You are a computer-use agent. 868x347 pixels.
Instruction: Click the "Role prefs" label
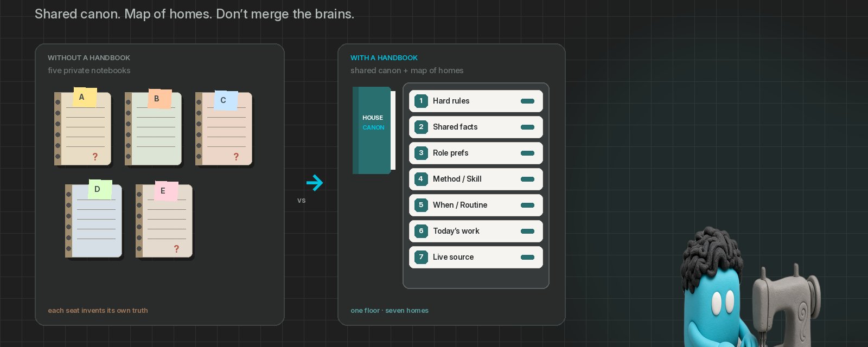(451, 153)
